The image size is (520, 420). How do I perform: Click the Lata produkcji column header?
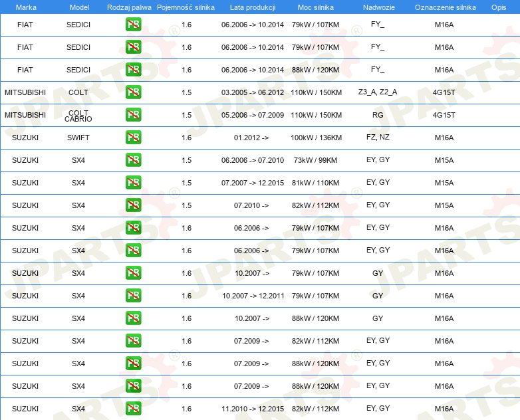253,7
